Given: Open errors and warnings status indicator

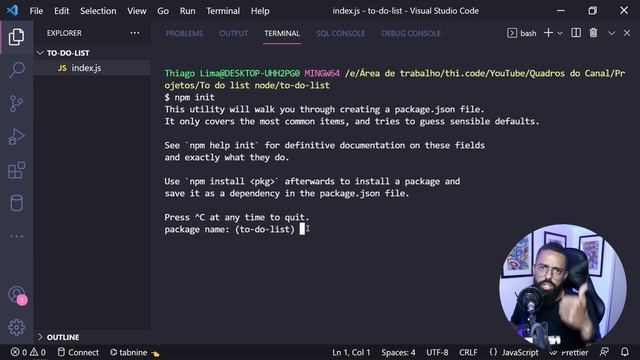Looking at the screenshot, I should [28, 352].
